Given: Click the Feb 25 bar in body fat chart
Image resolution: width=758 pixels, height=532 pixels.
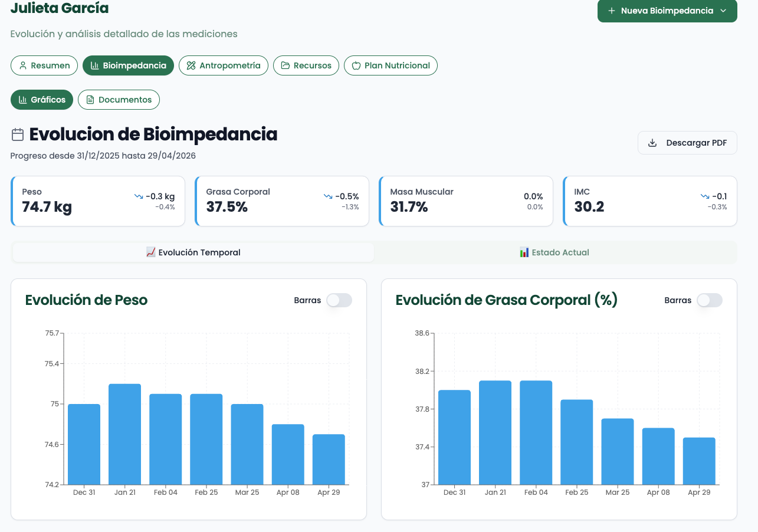Looking at the screenshot, I should [x=576, y=442].
